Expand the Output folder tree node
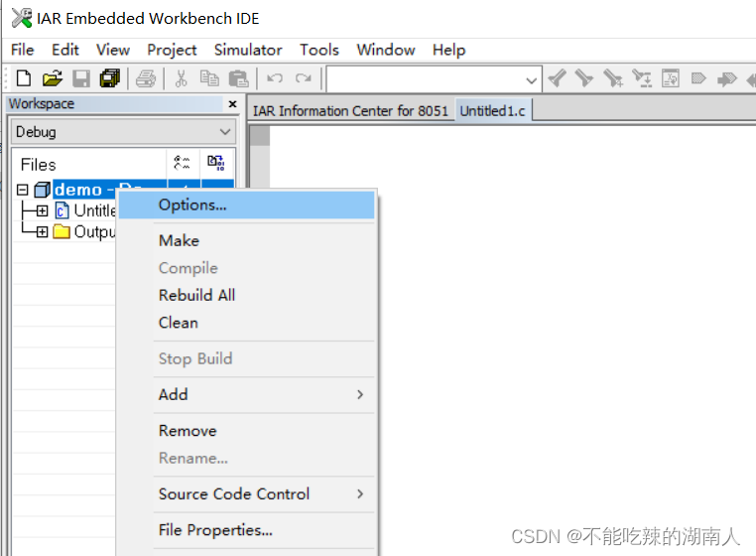 tap(42, 232)
